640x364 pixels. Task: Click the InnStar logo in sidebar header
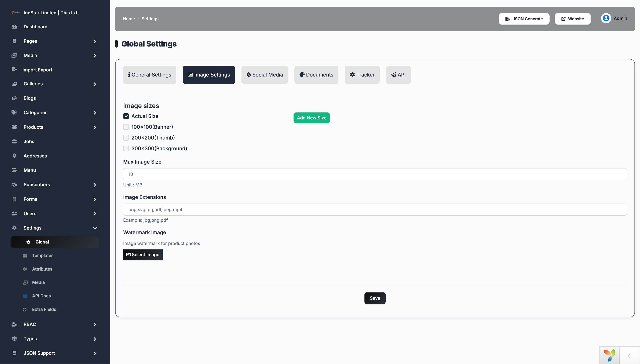pyautogui.click(x=15, y=12)
